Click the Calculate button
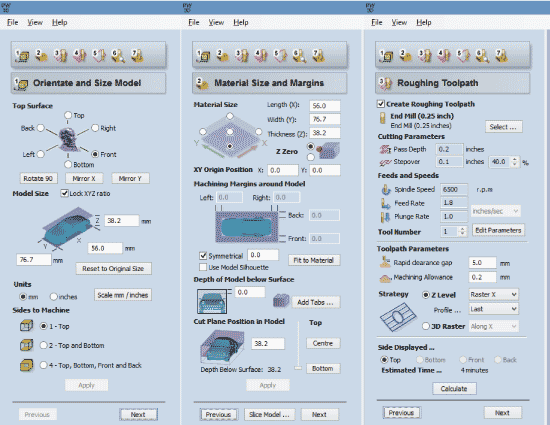This screenshot has width=550, height=425. tap(454, 389)
